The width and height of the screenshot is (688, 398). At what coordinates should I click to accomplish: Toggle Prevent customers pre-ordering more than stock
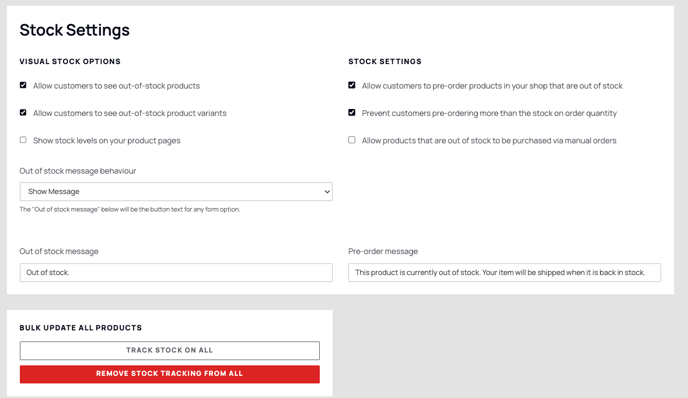(x=352, y=112)
